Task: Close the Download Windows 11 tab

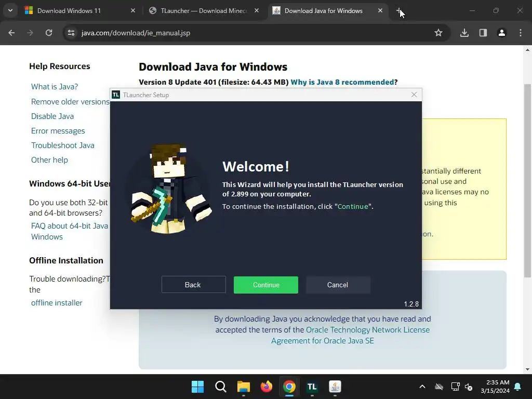Action: (x=133, y=10)
